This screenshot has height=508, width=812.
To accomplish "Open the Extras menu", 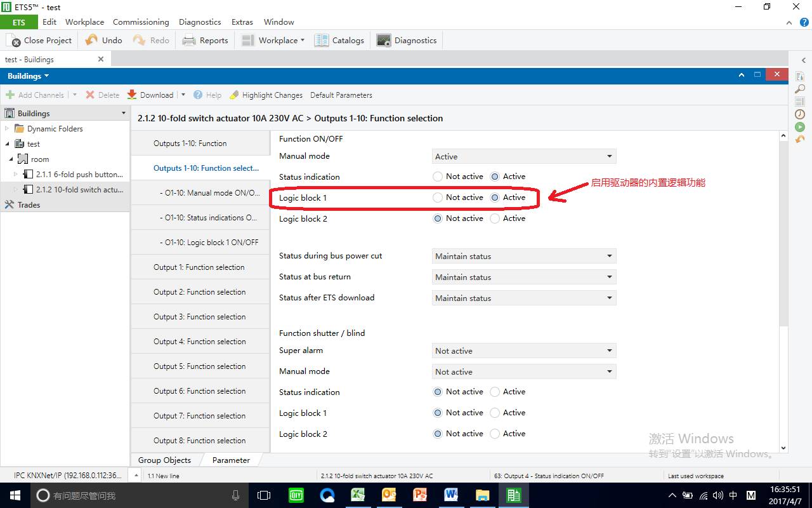I will coord(242,22).
